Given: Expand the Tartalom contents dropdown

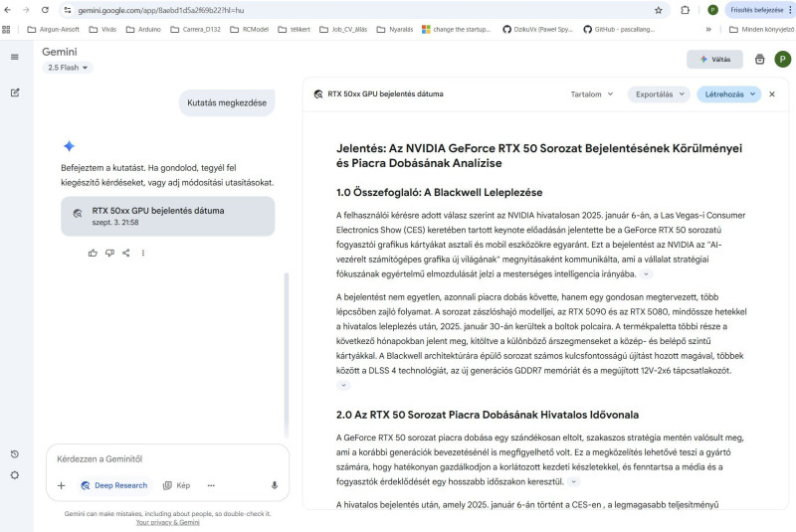Looking at the screenshot, I should pos(591,93).
